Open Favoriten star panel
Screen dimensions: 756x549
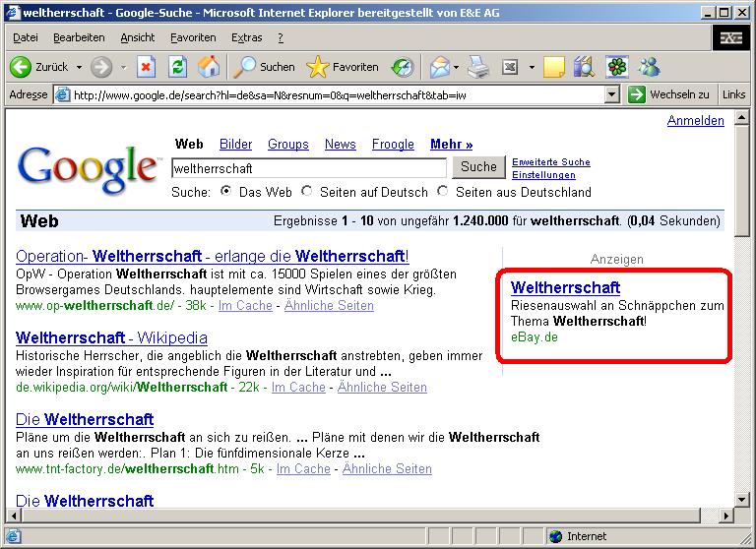[x=343, y=67]
